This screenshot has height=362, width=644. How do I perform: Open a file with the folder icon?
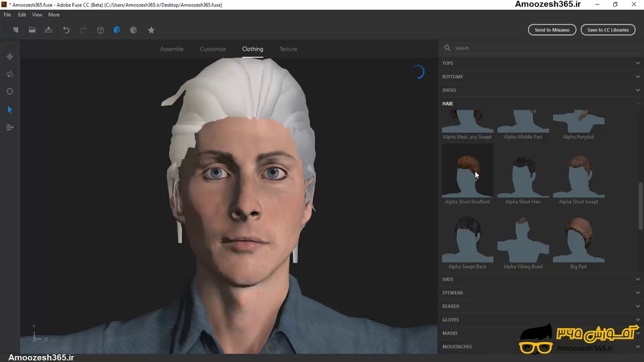pyautogui.click(x=32, y=30)
